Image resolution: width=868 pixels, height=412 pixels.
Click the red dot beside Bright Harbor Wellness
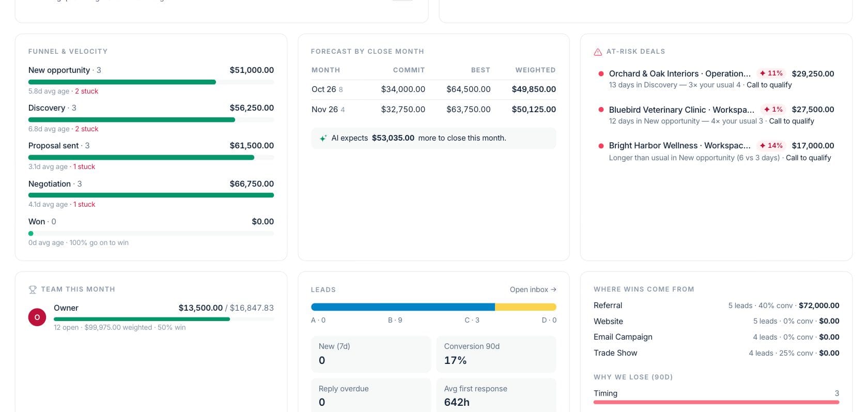[601, 146]
